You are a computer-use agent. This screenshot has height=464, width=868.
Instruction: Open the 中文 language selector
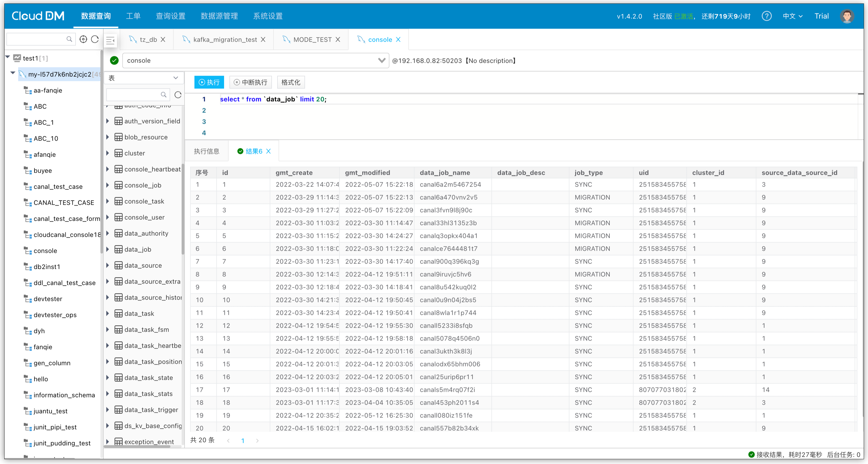[792, 16]
